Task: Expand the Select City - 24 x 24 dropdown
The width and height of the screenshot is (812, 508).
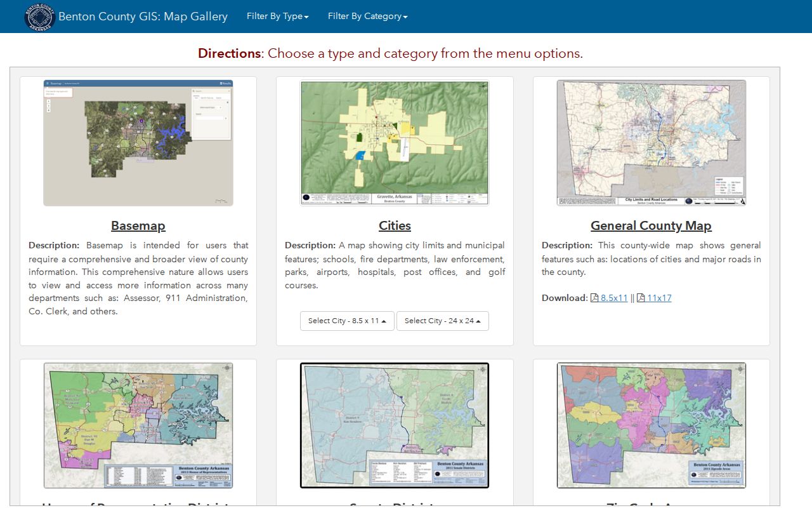Action: point(443,321)
